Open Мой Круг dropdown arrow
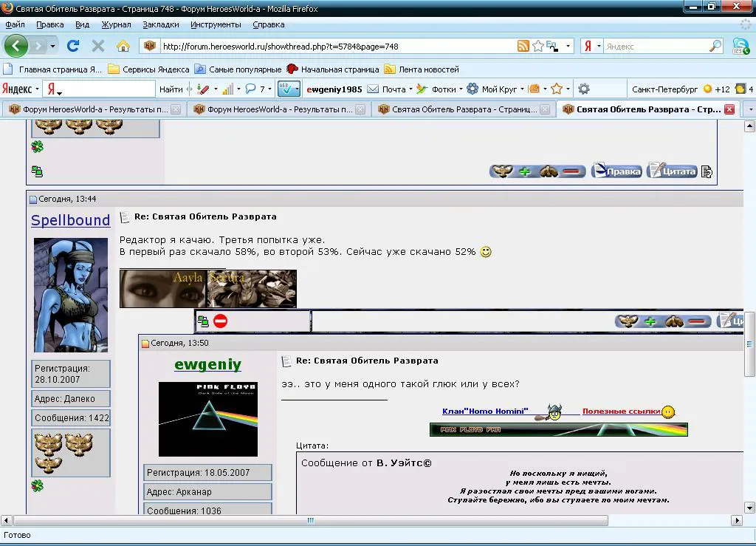Screen dimensions: 756x546 [x=522, y=89]
